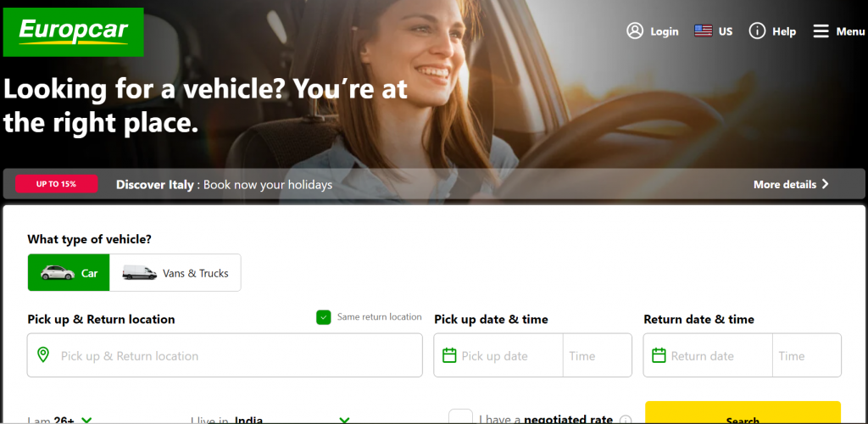Open the return date calendar icon
The image size is (868, 424).
tap(659, 355)
